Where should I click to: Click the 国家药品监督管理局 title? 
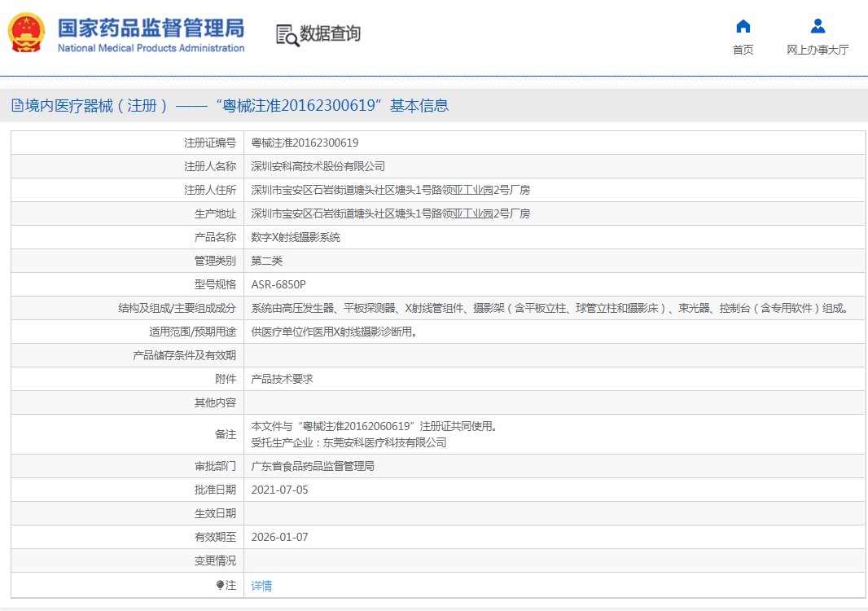point(151,28)
